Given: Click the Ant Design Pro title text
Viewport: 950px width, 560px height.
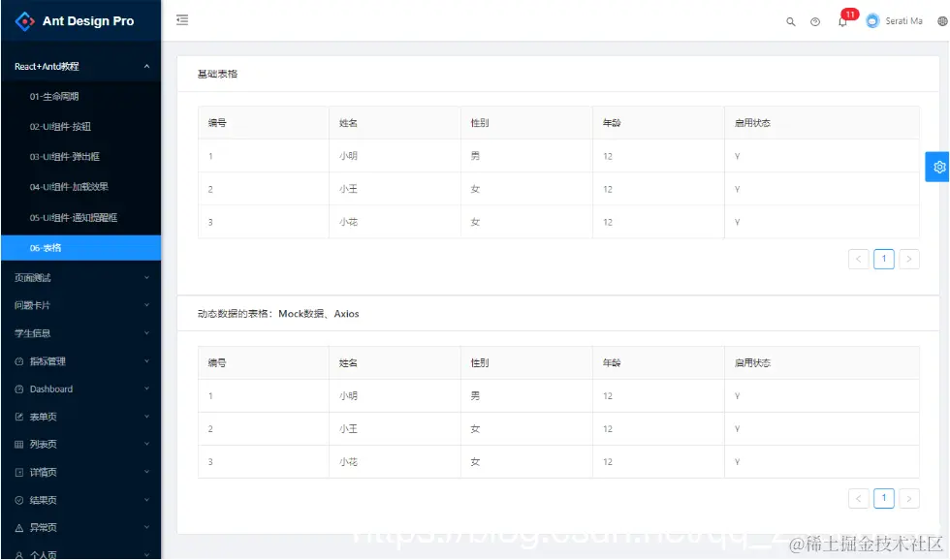Looking at the screenshot, I should (x=88, y=21).
